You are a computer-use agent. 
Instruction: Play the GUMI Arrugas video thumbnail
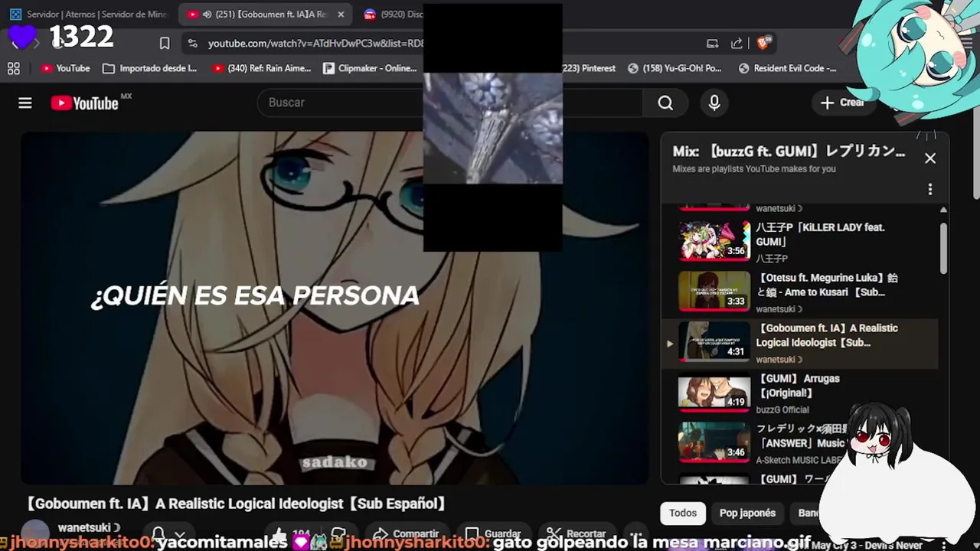click(x=714, y=392)
